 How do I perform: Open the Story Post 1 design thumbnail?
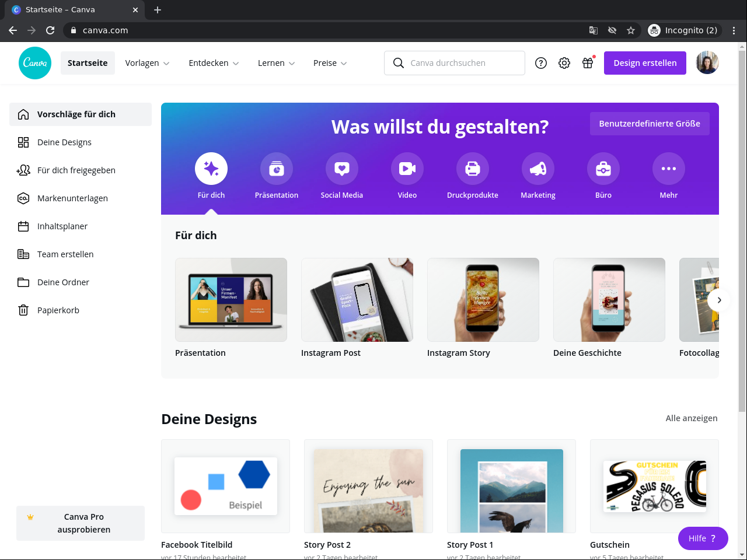tap(511, 486)
